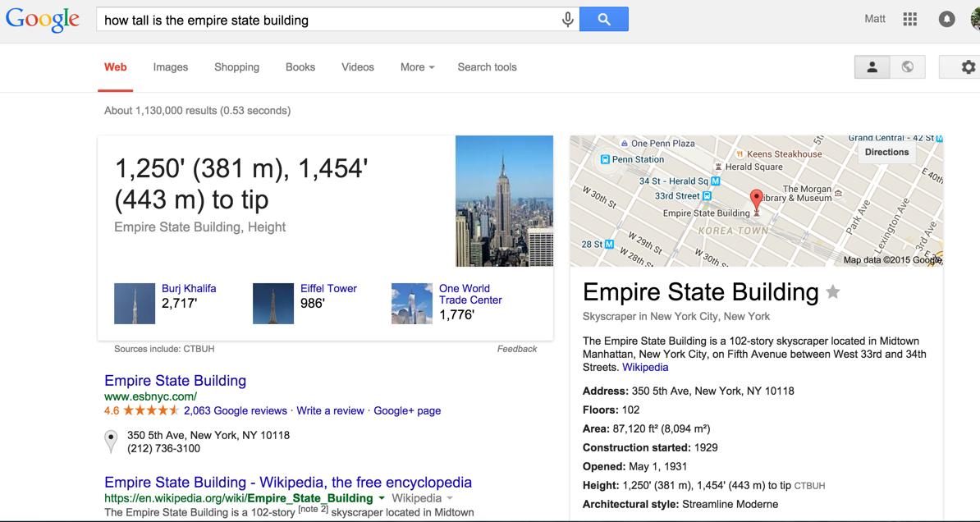Open search settings gear
980x522 pixels.
pyautogui.click(x=969, y=66)
